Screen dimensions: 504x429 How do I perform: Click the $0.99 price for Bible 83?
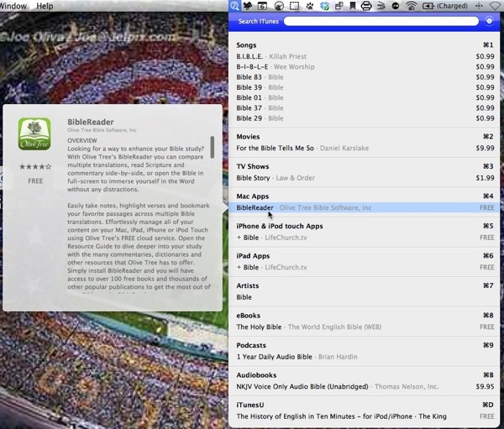click(x=485, y=77)
